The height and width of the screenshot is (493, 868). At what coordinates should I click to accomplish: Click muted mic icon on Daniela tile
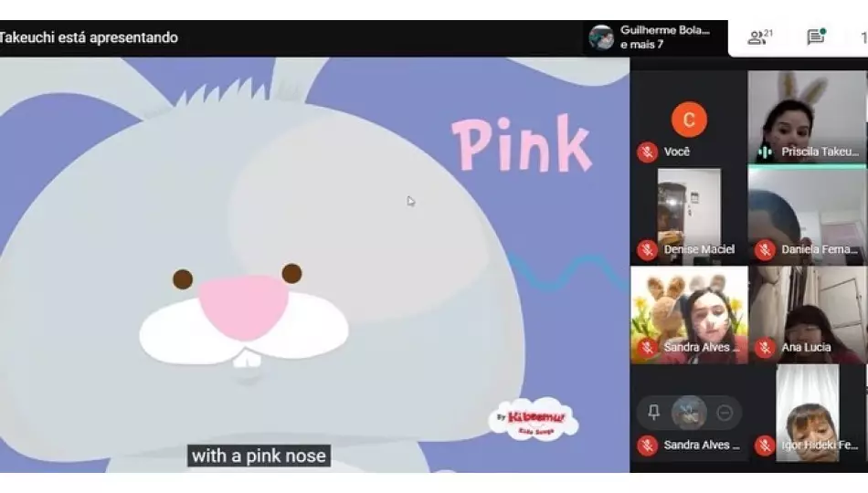point(765,250)
